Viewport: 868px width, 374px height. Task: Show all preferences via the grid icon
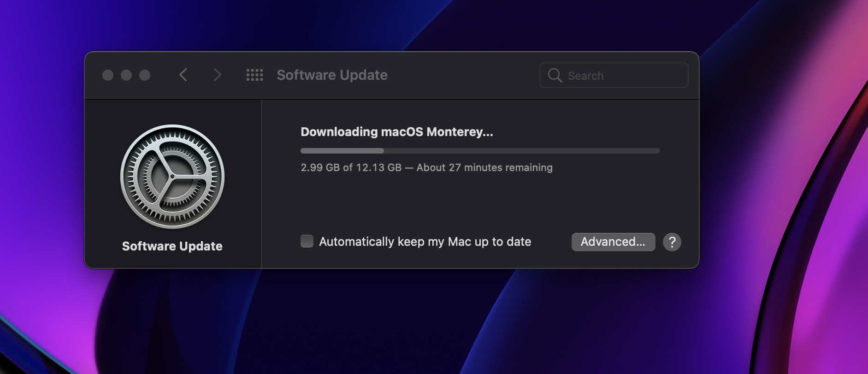254,75
